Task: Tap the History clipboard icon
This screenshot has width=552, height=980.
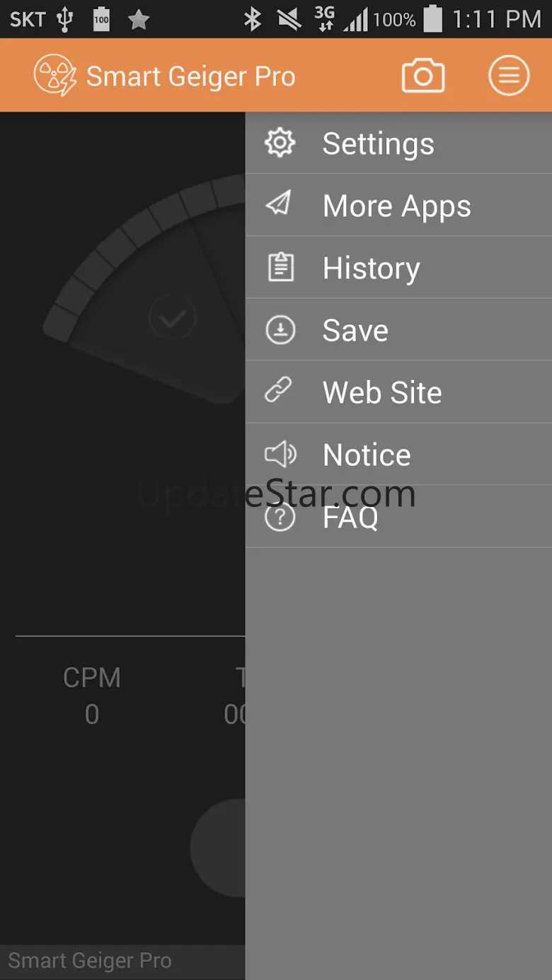Action: [280, 268]
